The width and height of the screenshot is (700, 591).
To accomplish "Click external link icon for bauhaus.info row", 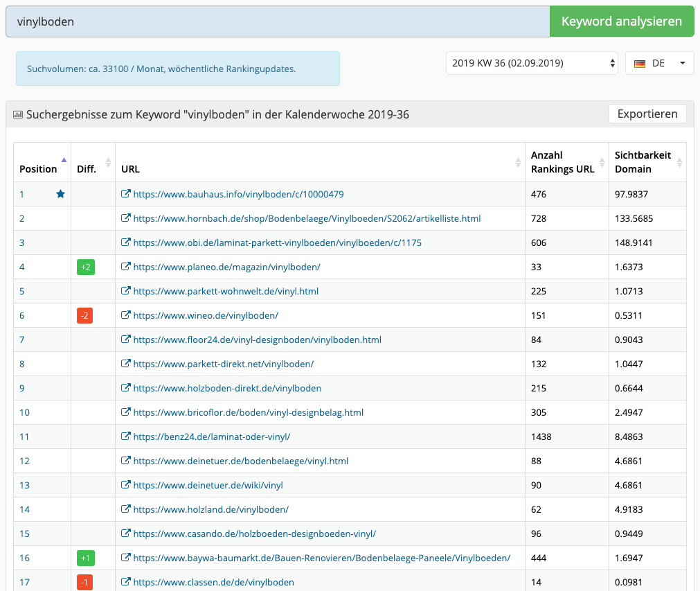I will pyautogui.click(x=126, y=193).
